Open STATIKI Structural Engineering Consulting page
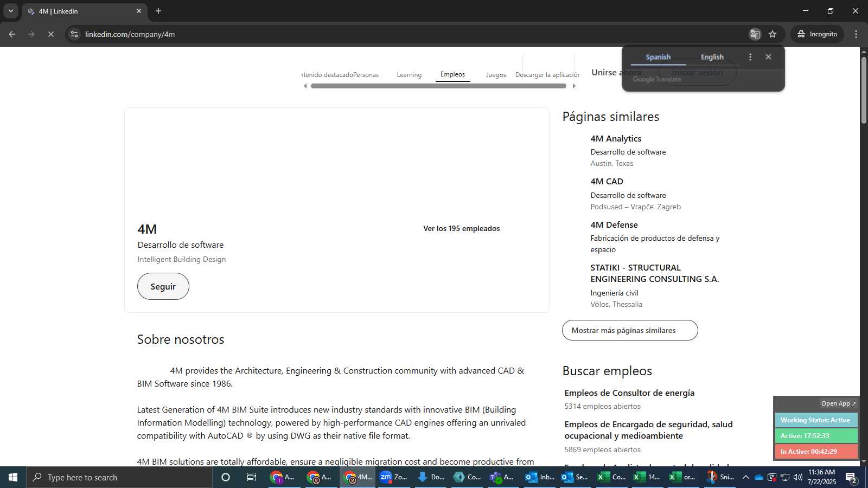Screen dimensions: 868x488 coord(655,273)
